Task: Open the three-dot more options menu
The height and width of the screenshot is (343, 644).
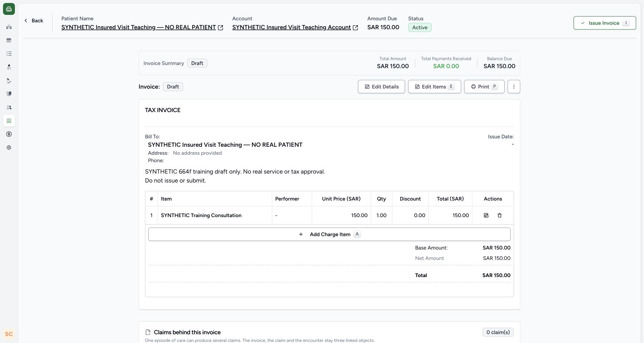Action: coord(514,87)
